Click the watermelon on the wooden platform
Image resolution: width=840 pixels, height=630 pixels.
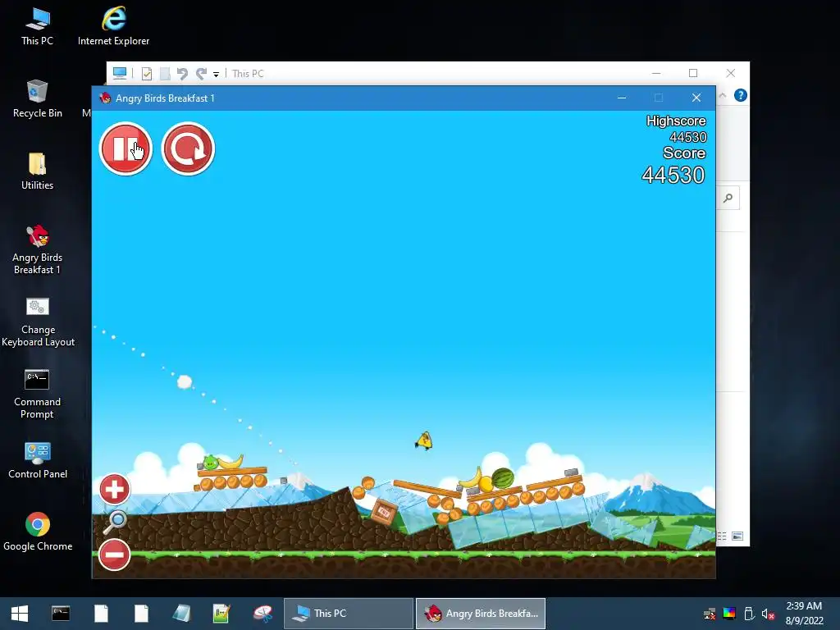[503, 478]
